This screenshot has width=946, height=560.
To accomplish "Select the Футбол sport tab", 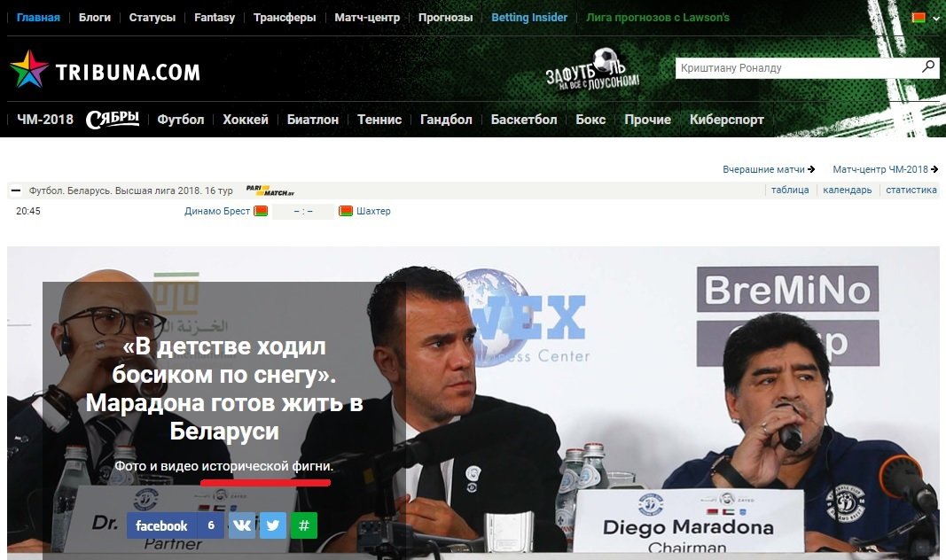I will [x=180, y=120].
